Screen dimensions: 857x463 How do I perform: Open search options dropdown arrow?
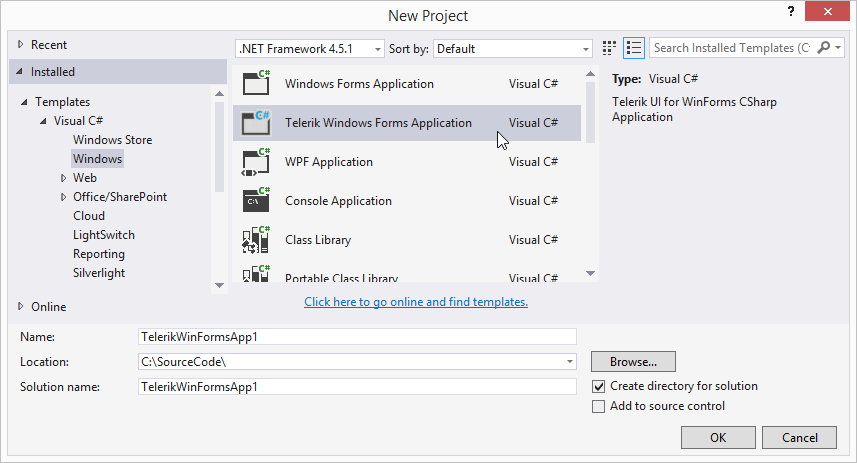coord(838,48)
